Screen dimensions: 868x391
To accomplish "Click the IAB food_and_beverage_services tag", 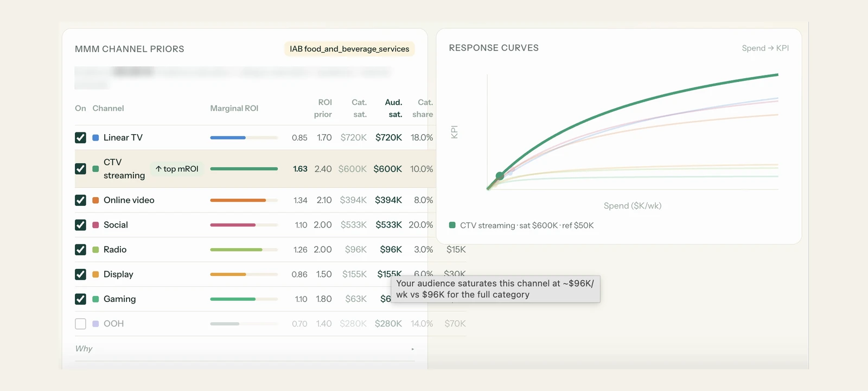I will [349, 49].
